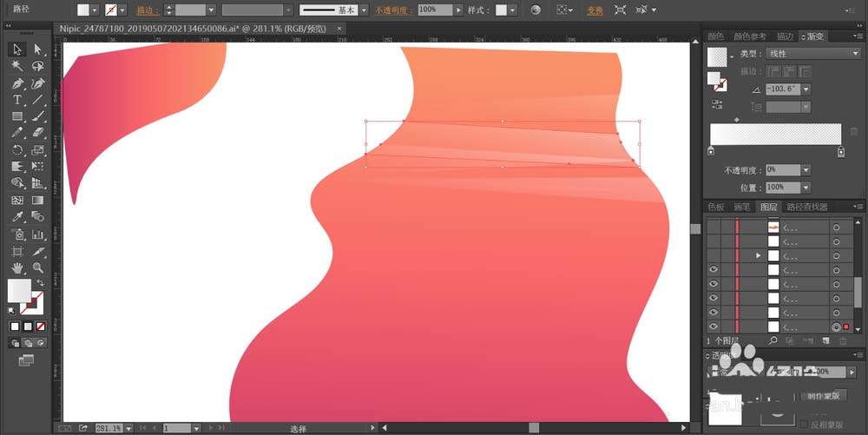The width and height of the screenshot is (868, 435).
Task: Close the Nipic document tab
Action: click(x=339, y=29)
